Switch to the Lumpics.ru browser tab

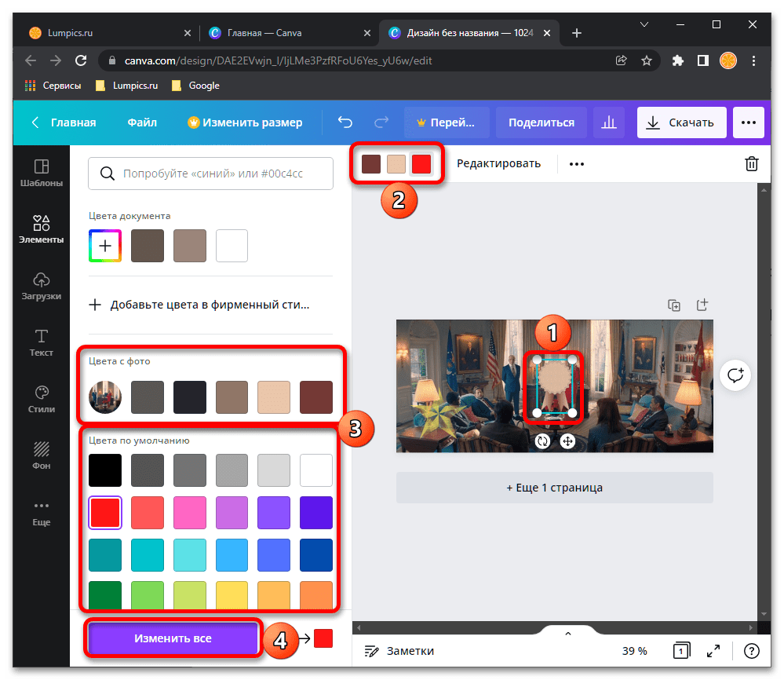108,33
